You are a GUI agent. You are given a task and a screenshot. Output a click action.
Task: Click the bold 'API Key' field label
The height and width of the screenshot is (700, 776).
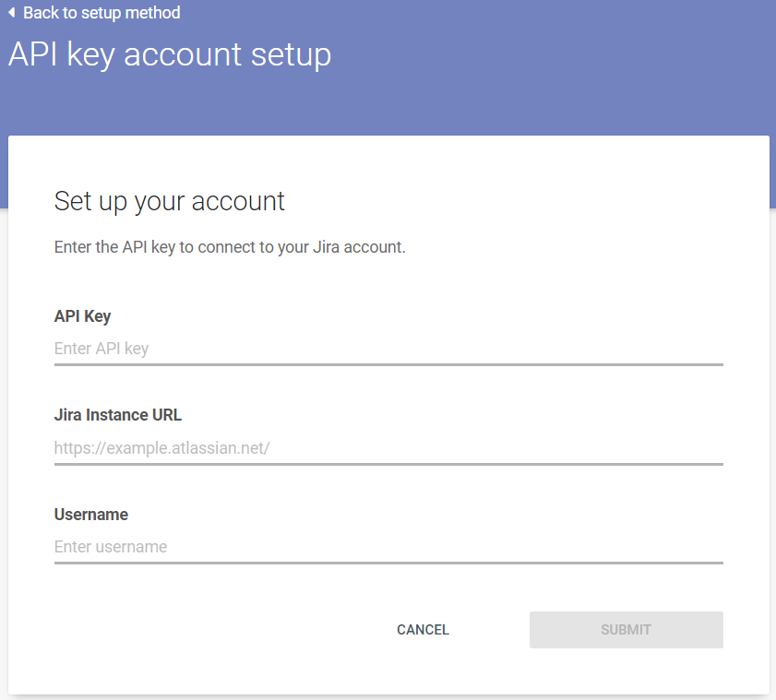coord(82,316)
